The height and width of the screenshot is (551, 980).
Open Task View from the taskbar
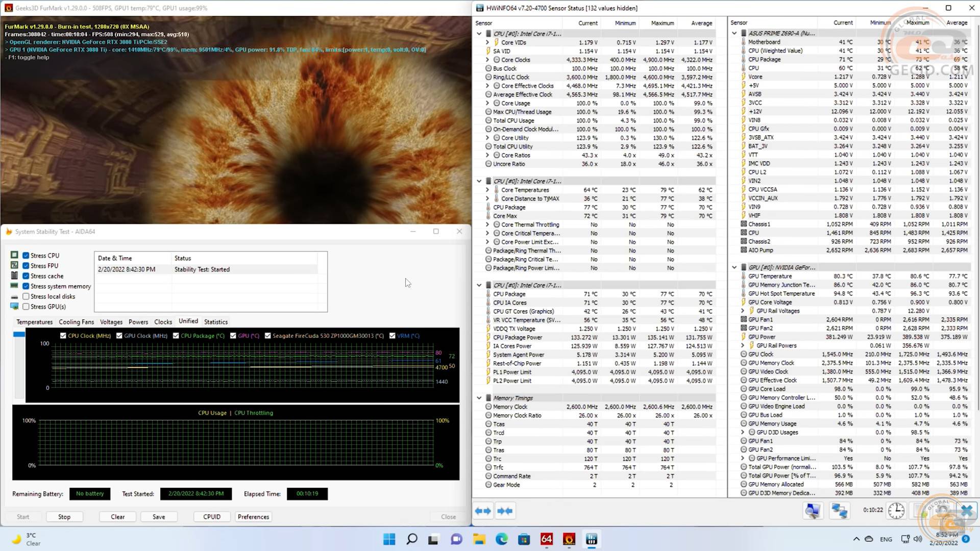[433, 539]
